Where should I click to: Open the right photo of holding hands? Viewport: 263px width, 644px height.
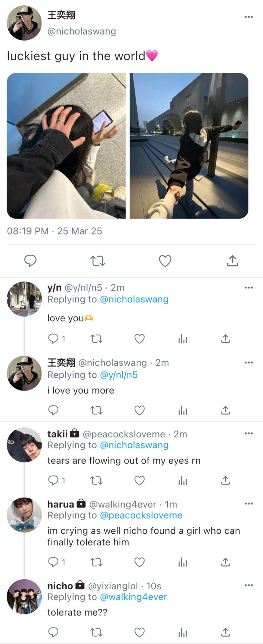pos(189,146)
